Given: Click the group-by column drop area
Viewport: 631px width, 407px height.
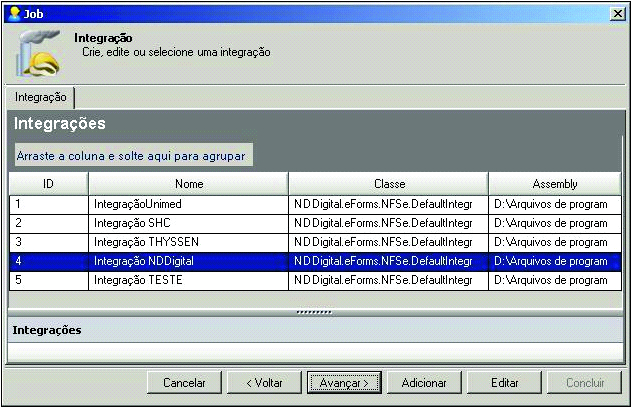Looking at the screenshot, I should coord(133,156).
